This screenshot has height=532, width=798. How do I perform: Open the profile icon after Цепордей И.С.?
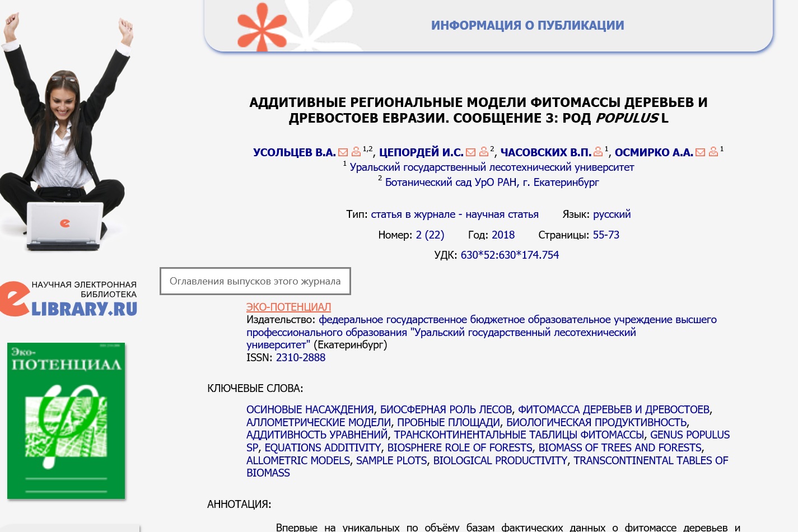pos(484,152)
